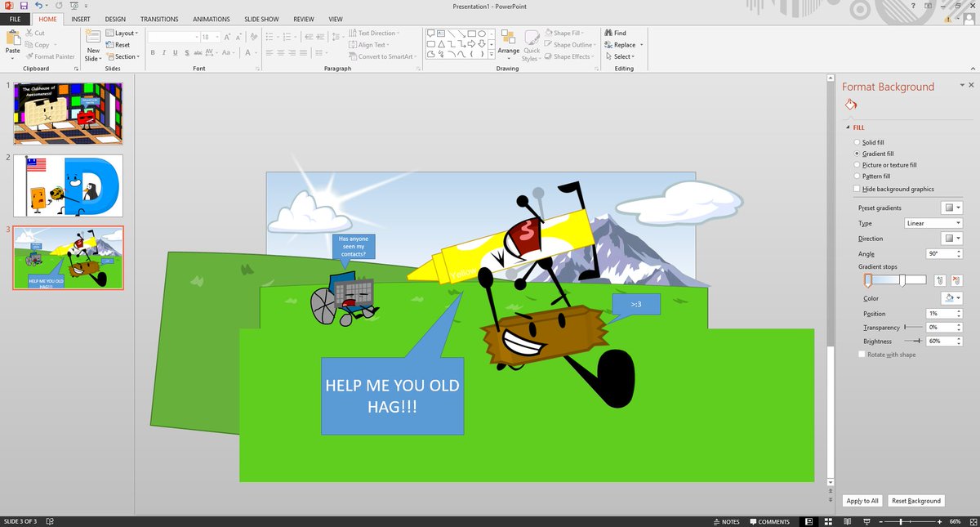The height and width of the screenshot is (527, 980).
Task: Switch to Normal view icon in status bar
Action: click(x=809, y=521)
